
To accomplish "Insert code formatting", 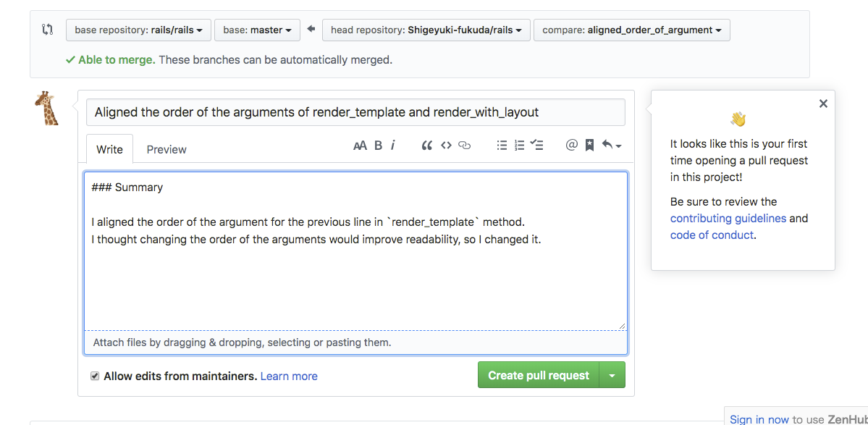I will (446, 146).
